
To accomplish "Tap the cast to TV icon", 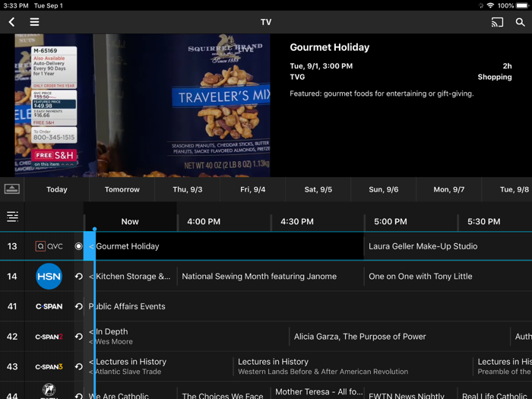I will coord(497,22).
